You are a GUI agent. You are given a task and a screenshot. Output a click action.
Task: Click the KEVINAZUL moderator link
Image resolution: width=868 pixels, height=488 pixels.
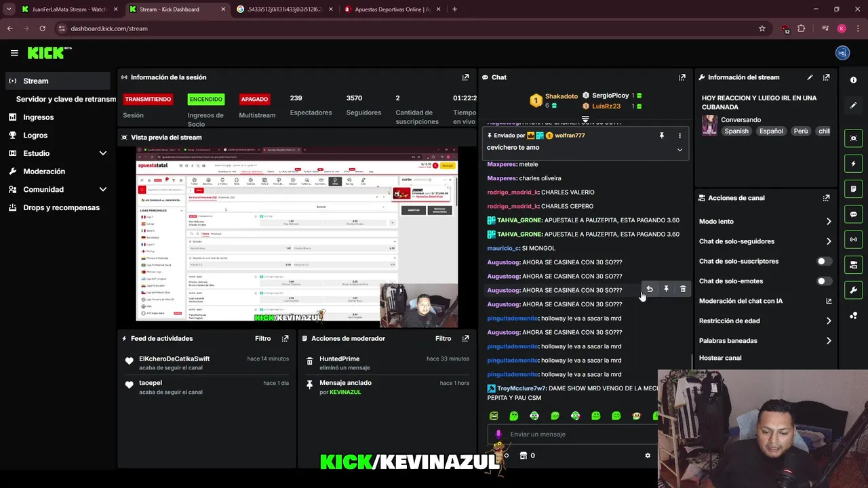[x=345, y=392]
